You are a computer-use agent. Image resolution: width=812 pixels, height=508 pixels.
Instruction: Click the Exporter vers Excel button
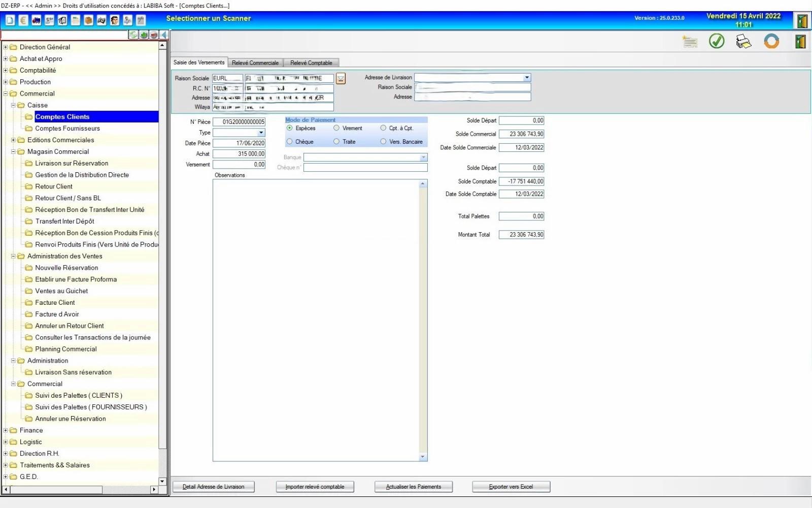[511, 487]
